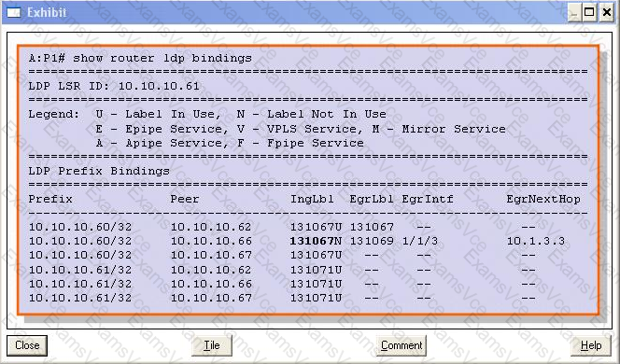
Task: Click the Exhibit title bar text
Action: 47,13
